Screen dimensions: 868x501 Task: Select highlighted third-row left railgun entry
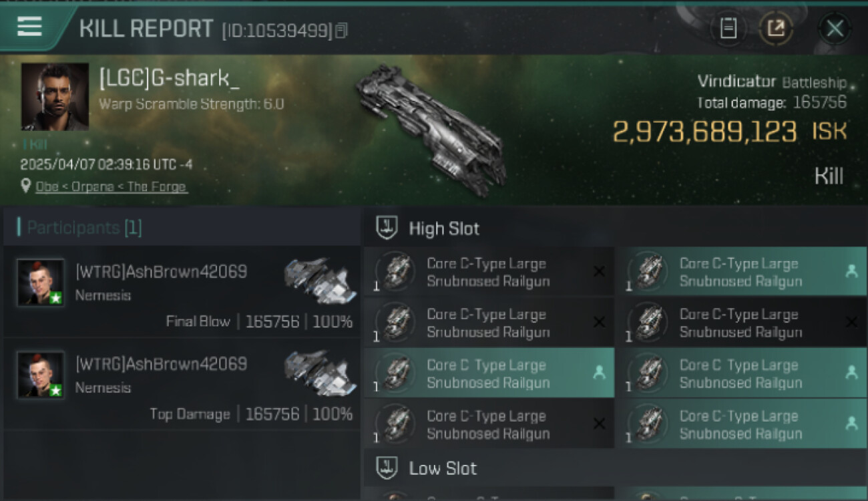pos(489,373)
